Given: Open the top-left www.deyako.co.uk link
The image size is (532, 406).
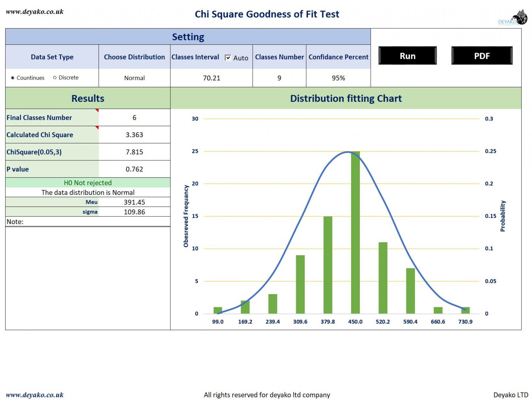Looking at the screenshot, I should 35,12.
